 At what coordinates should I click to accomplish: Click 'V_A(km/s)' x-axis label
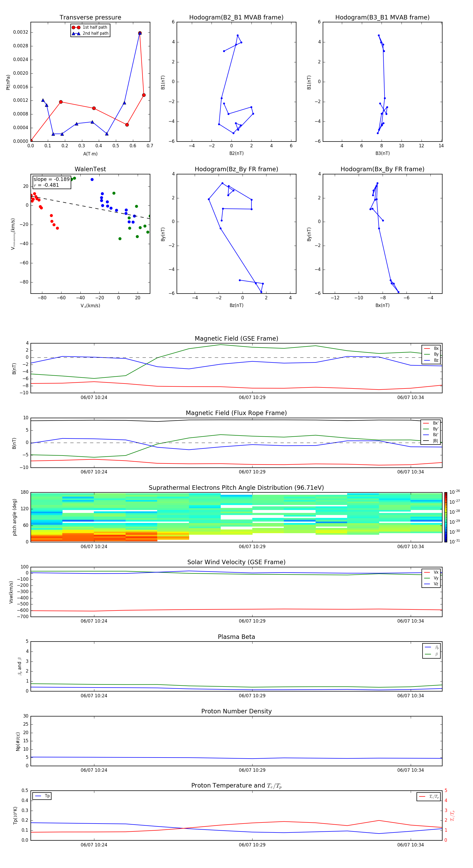click(x=90, y=306)
